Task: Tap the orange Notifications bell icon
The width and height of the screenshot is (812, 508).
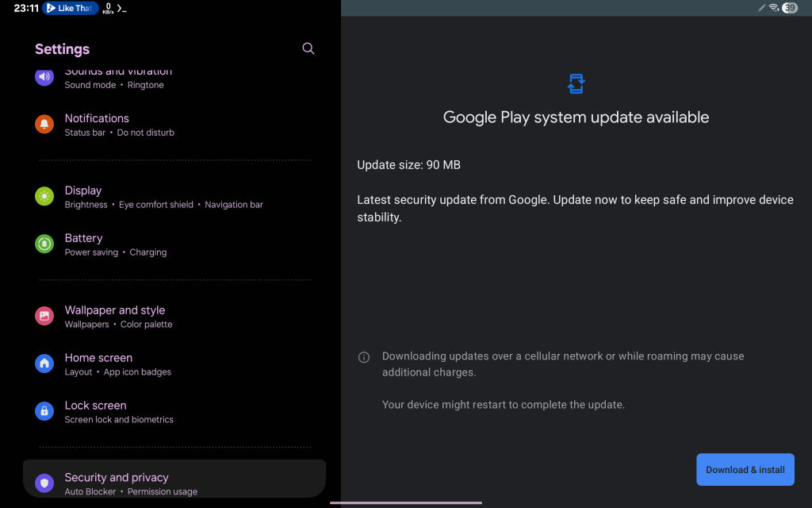Action: [x=44, y=125]
